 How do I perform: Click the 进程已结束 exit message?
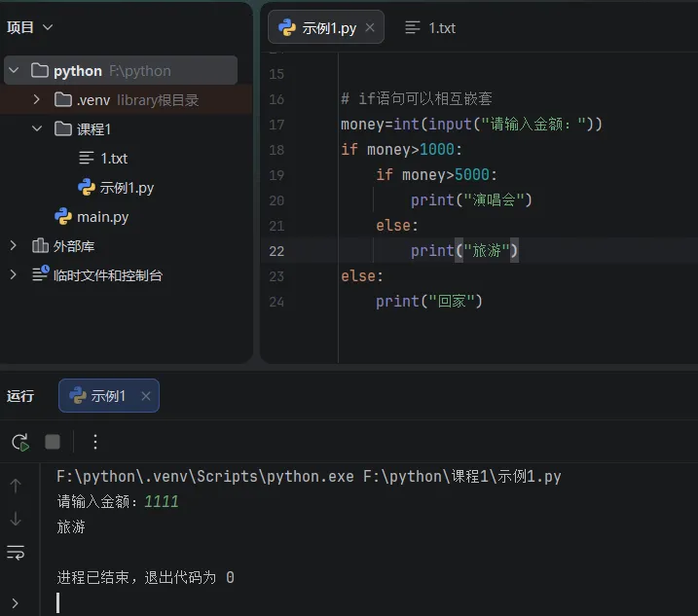[x=145, y=578]
